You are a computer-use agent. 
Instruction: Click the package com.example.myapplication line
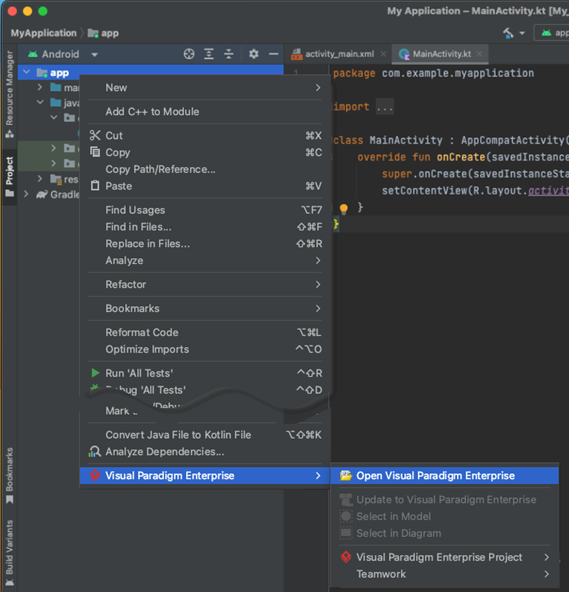click(x=433, y=73)
